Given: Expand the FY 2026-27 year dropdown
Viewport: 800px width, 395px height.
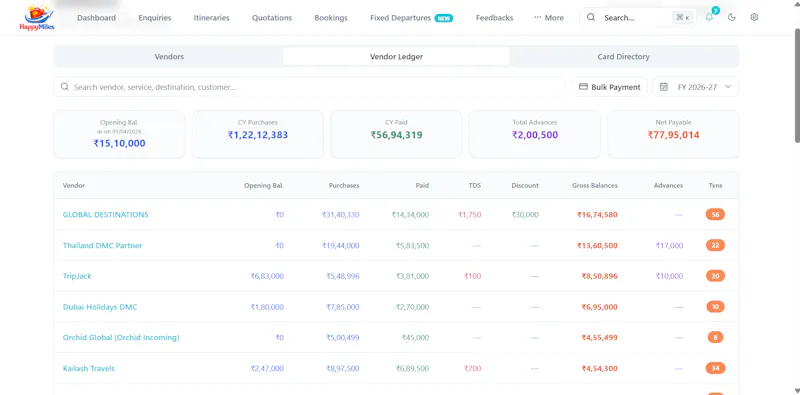Looking at the screenshot, I should 695,87.
